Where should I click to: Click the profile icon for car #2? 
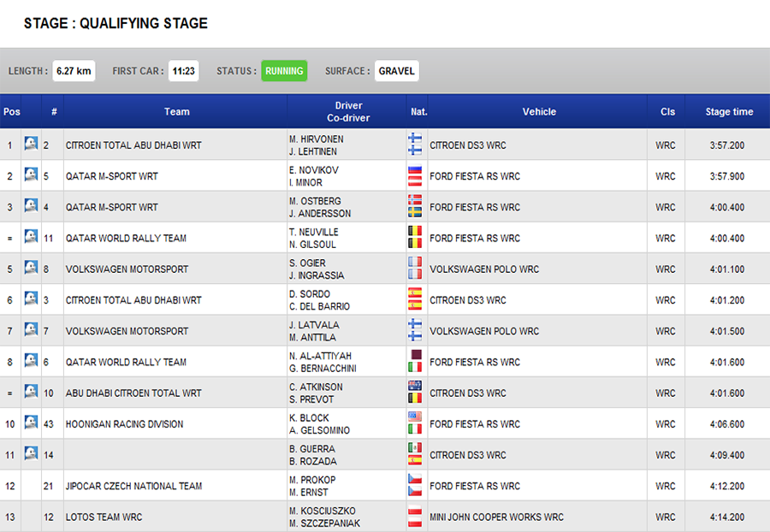coord(31,144)
